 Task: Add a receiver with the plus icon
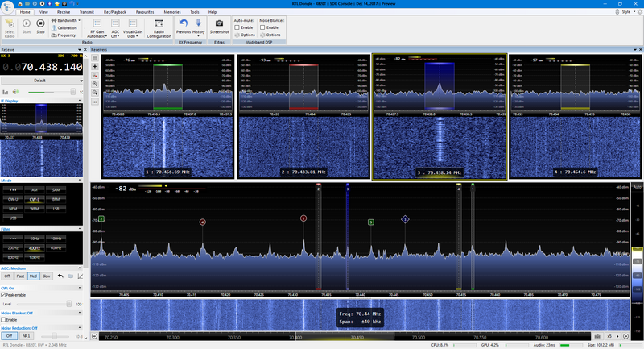(95, 66)
